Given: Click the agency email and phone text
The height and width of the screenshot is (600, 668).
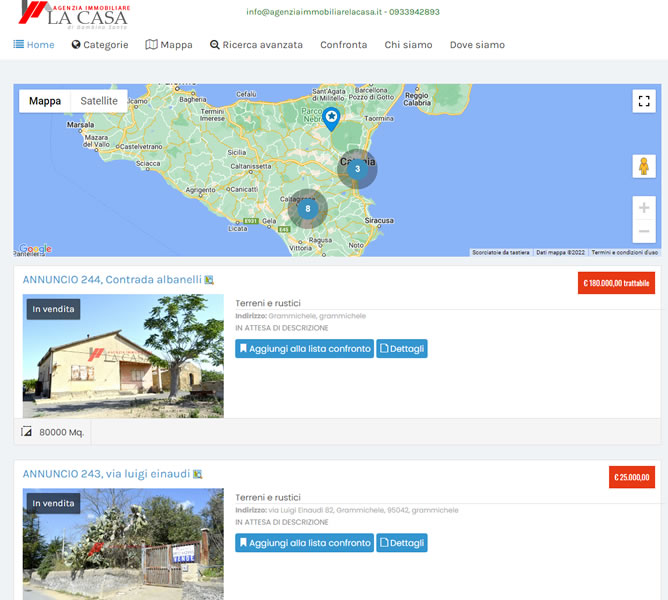Looking at the screenshot, I should [x=343, y=12].
